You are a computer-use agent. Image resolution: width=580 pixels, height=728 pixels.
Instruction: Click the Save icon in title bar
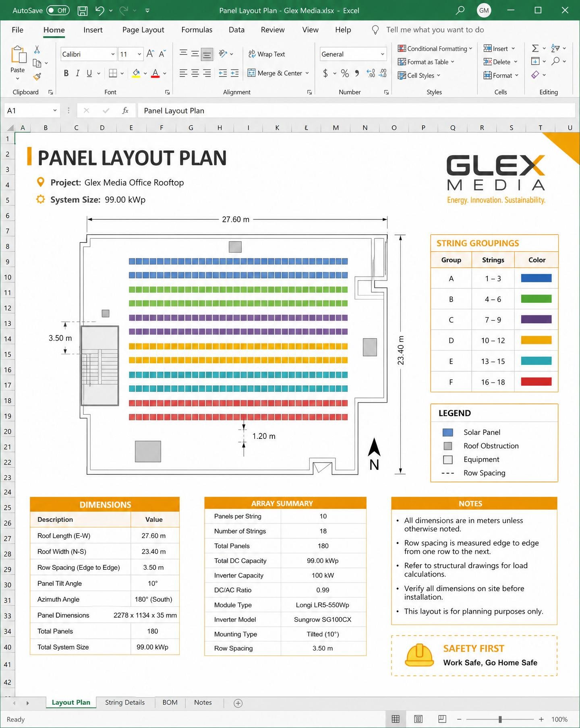(83, 11)
